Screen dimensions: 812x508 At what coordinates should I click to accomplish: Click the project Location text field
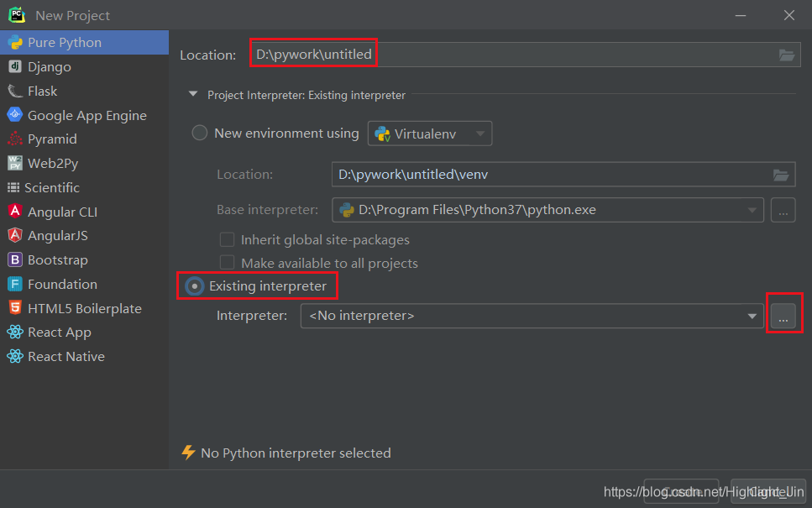512,55
